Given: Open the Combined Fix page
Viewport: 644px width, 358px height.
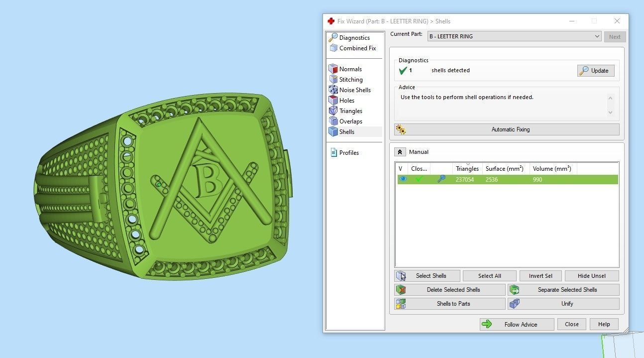Looking at the screenshot, I should point(357,48).
